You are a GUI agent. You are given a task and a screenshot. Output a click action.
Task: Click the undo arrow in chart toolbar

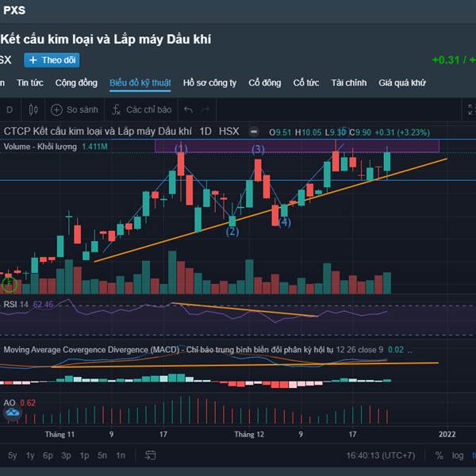pos(188,110)
